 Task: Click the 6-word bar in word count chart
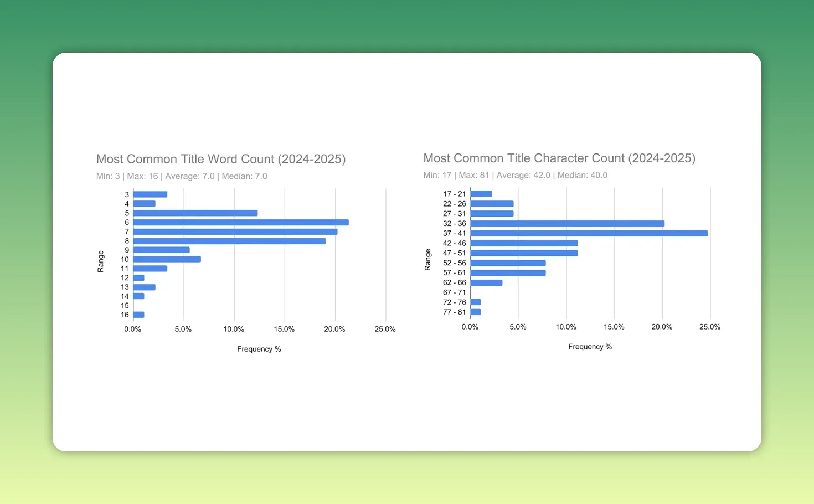click(x=241, y=223)
